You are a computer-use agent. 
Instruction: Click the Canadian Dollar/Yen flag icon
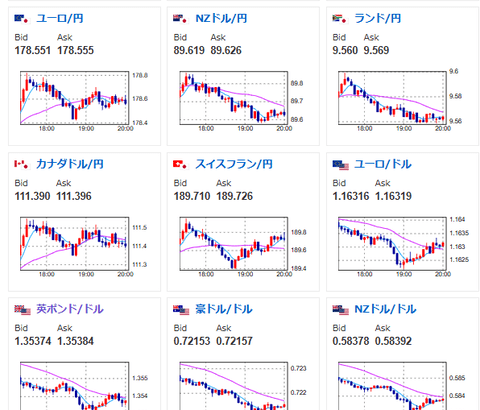[x=22, y=164]
